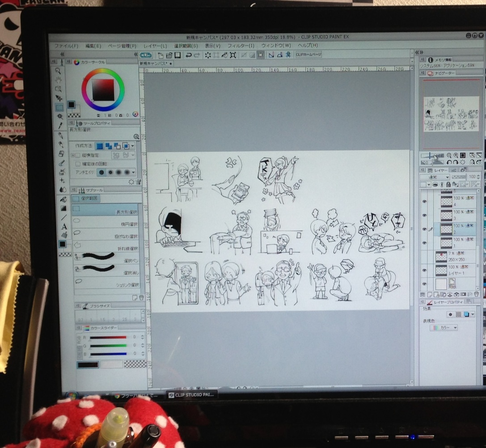The image size is (486, 448).
Task: Click Navigator zoom in magnifier
Action: (x=456, y=155)
